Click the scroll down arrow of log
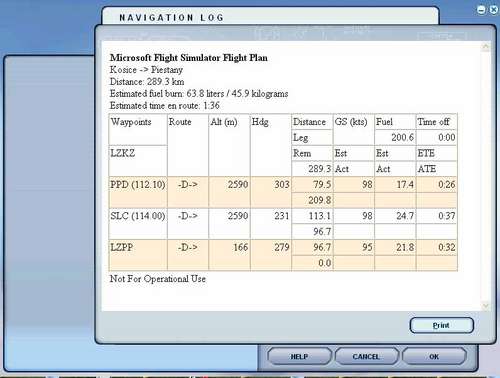The height and width of the screenshot is (378, 500). coord(485,305)
